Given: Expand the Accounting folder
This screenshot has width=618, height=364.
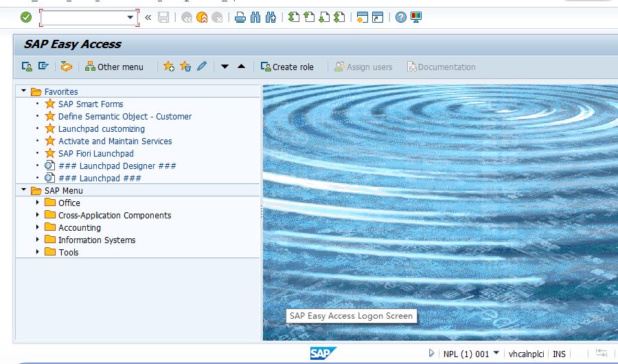Looking at the screenshot, I should [x=38, y=227].
